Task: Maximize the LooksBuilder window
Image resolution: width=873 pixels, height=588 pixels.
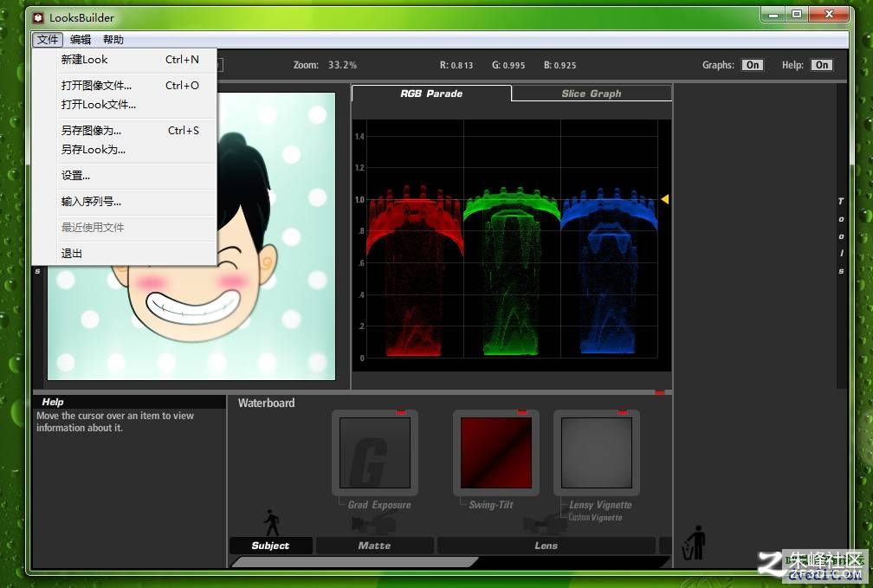Action: 797,15
